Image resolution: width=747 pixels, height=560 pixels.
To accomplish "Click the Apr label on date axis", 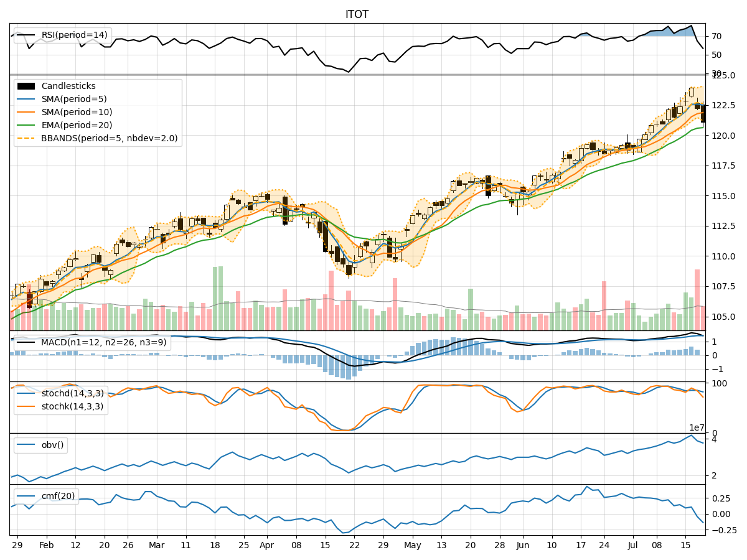I will [x=268, y=544].
